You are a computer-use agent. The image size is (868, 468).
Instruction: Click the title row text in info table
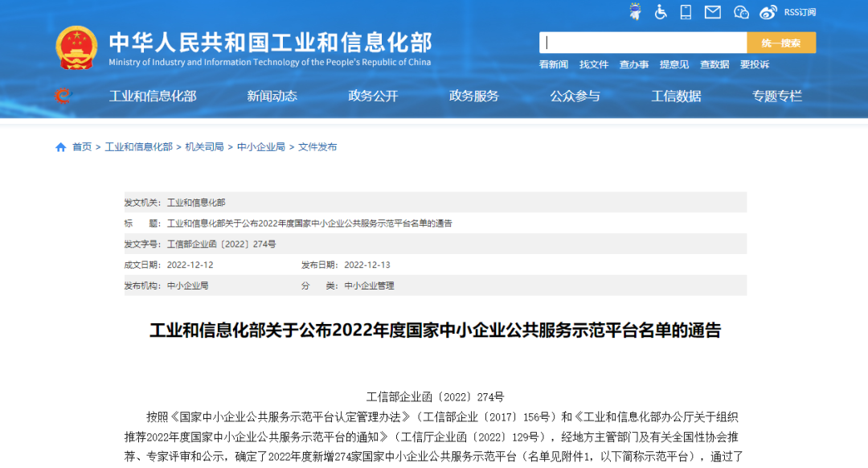click(309, 224)
